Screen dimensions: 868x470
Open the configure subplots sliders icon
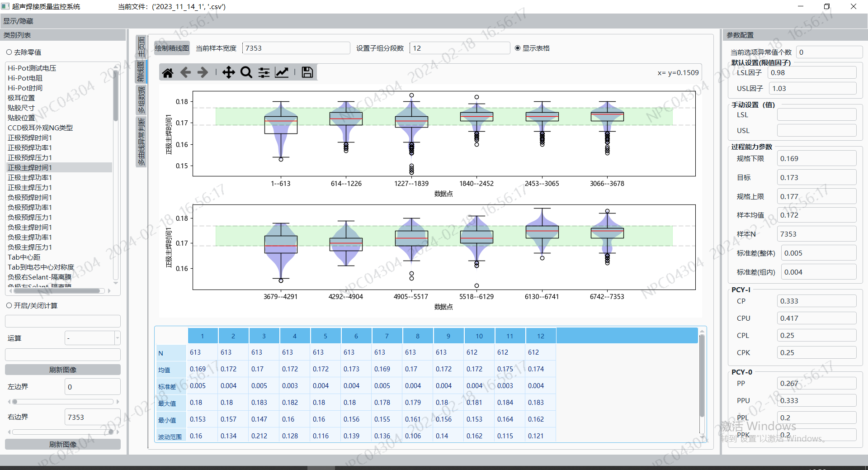click(264, 72)
